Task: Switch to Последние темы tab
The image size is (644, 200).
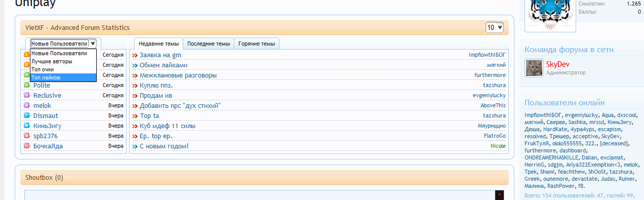Action: pos(209,44)
